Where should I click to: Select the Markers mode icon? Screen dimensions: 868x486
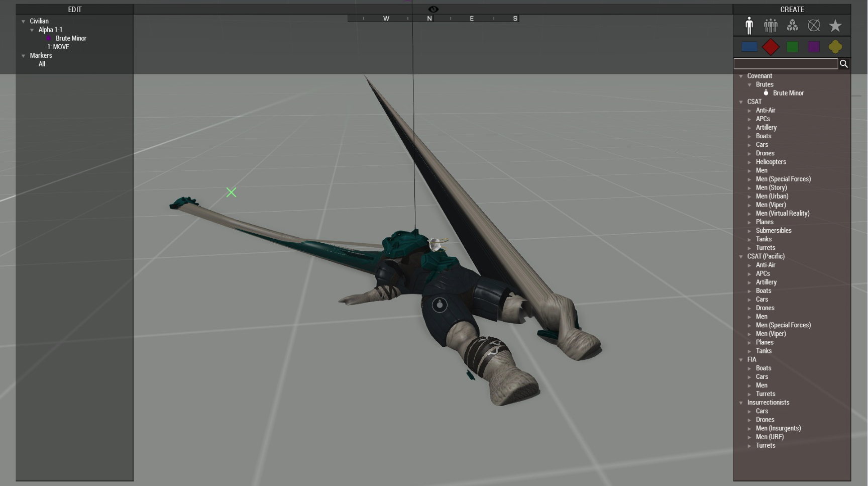814,26
